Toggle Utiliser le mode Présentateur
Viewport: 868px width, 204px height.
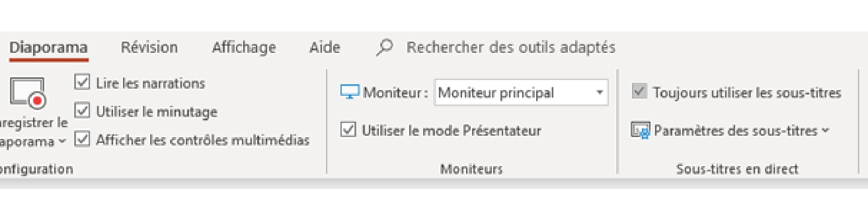click(x=348, y=130)
